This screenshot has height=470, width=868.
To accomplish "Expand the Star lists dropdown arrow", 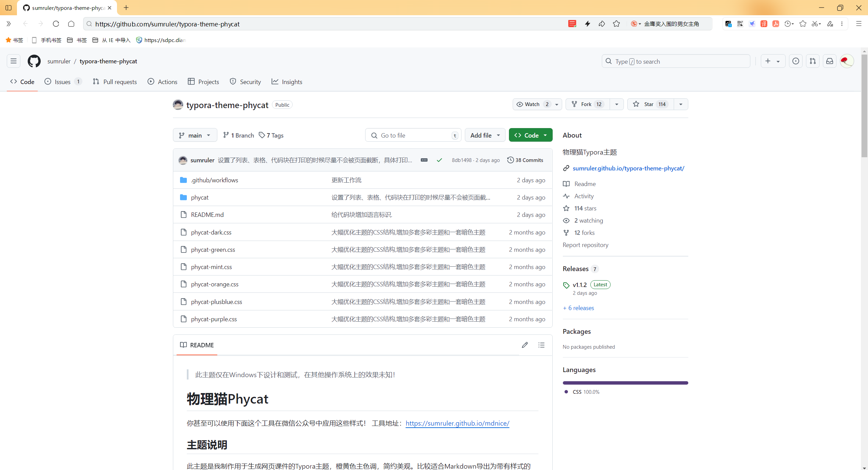I will pos(681,104).
